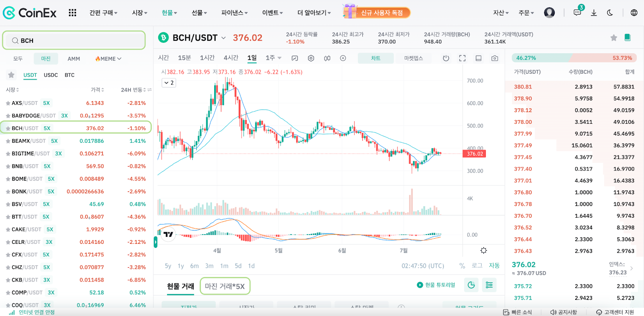Screen dimensions: 644x316
Task: Open the pie chart icon in trade panel
Action: [471, 285]
